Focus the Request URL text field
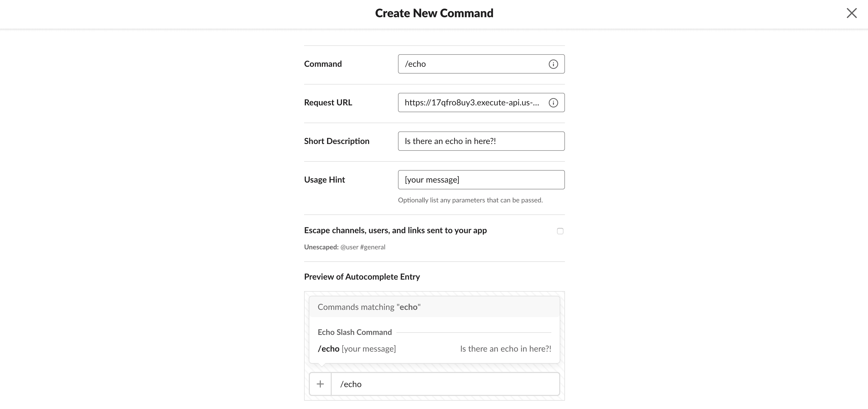Viewport: 868px width, 409px height. (472, 103)
